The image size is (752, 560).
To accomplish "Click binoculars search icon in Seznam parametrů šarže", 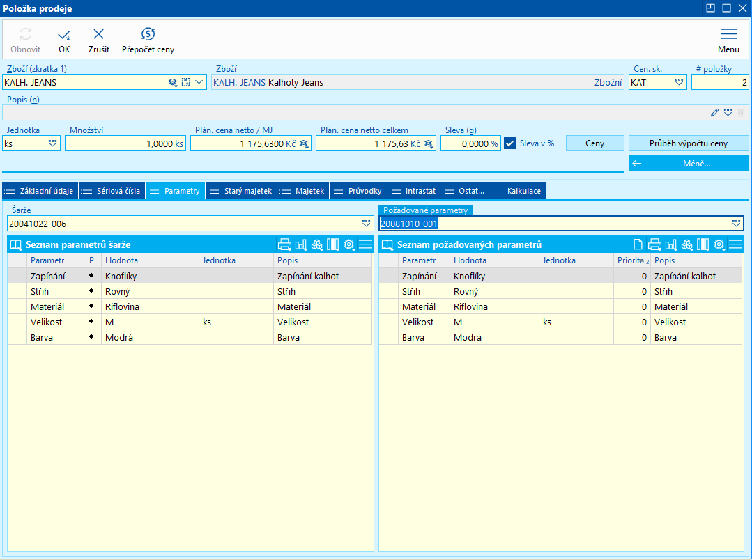I will (317, 244).
